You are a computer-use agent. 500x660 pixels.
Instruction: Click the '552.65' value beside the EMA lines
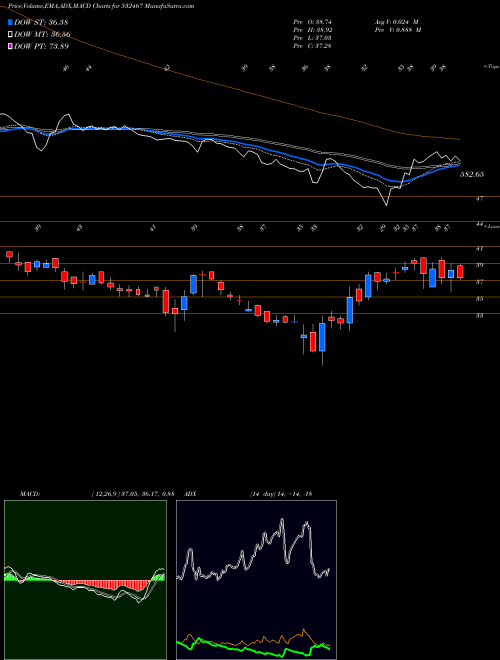pos(472,174)
